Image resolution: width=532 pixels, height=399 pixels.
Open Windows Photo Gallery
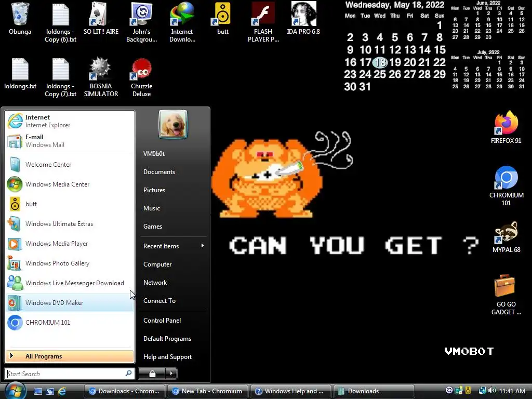tap(70, 263)
